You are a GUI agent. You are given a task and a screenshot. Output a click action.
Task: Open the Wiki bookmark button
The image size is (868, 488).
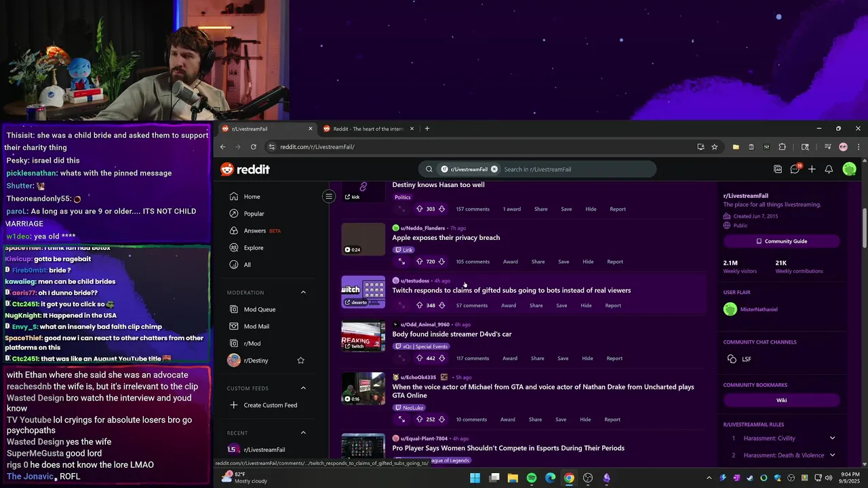(781, 400)
